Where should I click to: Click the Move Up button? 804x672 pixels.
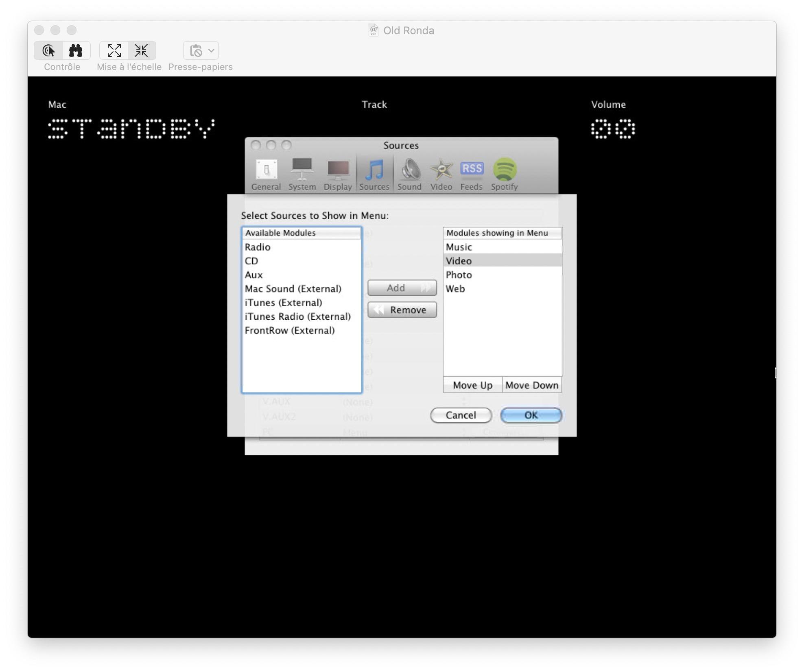point(472,385)
